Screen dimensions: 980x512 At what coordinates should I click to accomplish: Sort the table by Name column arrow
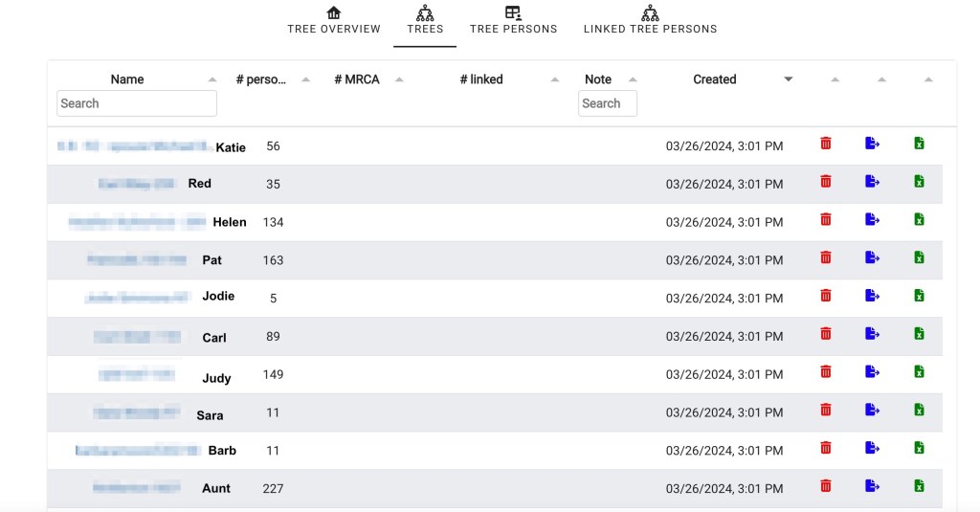[212, 80]
